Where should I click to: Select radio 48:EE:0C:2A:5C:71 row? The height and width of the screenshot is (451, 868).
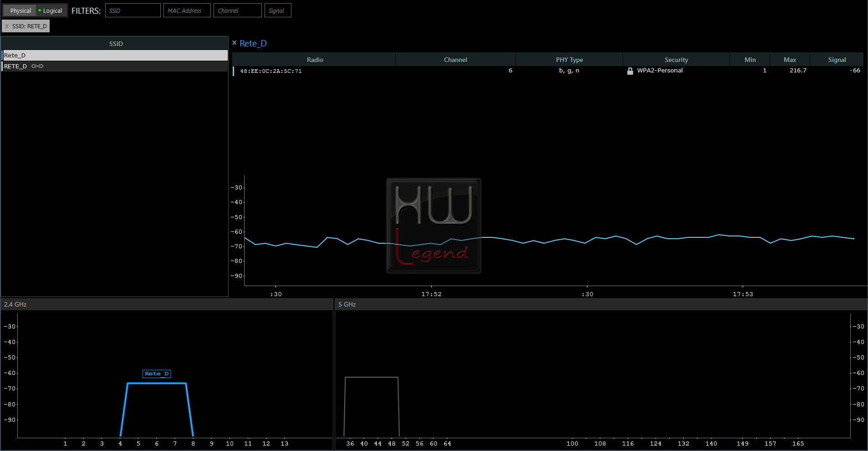(548, 71)
